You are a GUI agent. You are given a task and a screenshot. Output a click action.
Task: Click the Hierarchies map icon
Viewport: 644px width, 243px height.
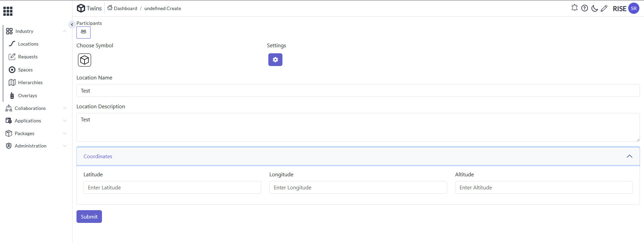tap(12, 82)
